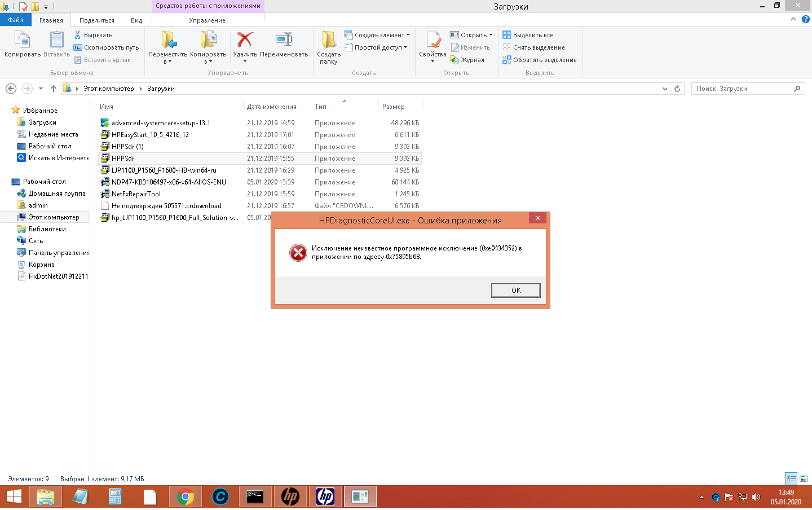Click volume speaker tray icon

click(756, 497)
